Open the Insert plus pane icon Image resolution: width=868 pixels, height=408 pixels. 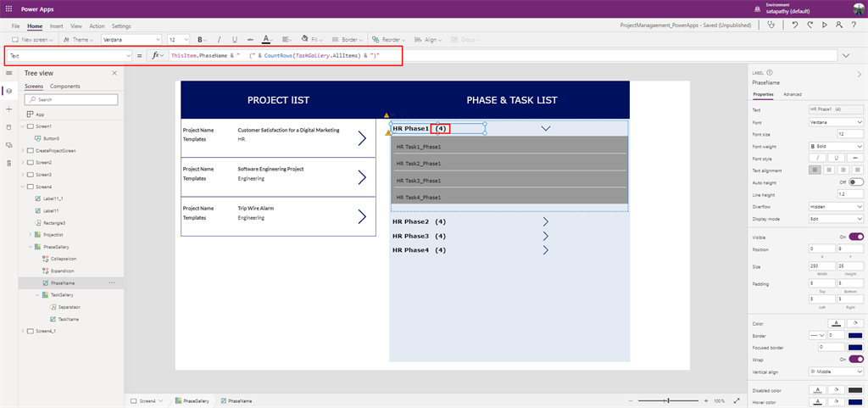click(x=8, y=109)
